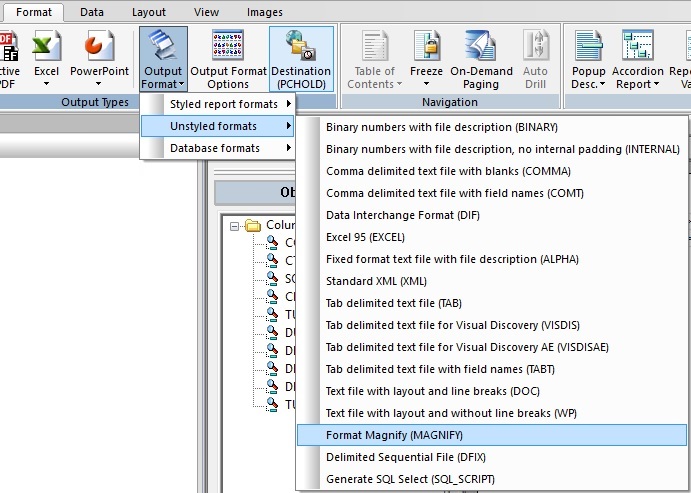Switch to the Data ribbon tab
Image resolution: width=691 pixels, height=493 pixels.
click(x=92, y=12)
